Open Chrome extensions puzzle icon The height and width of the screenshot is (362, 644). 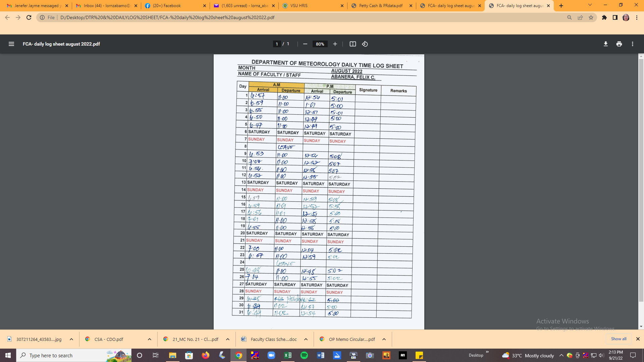604,17
